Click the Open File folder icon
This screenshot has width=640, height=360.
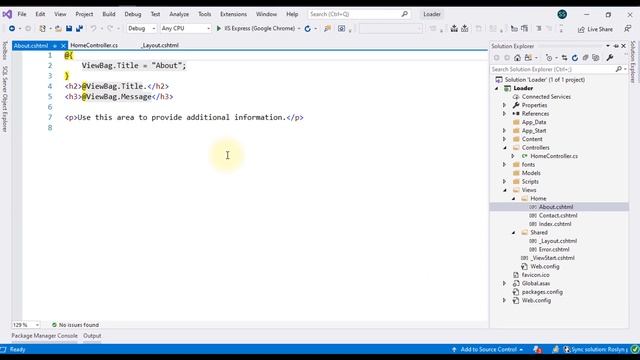tap(58, 29)
